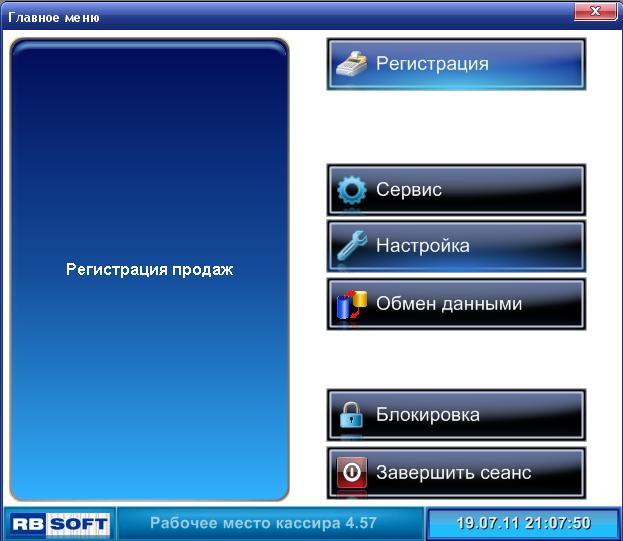
Task: Click the data exchange cylinders icon
Action: [x=351, y=304]
